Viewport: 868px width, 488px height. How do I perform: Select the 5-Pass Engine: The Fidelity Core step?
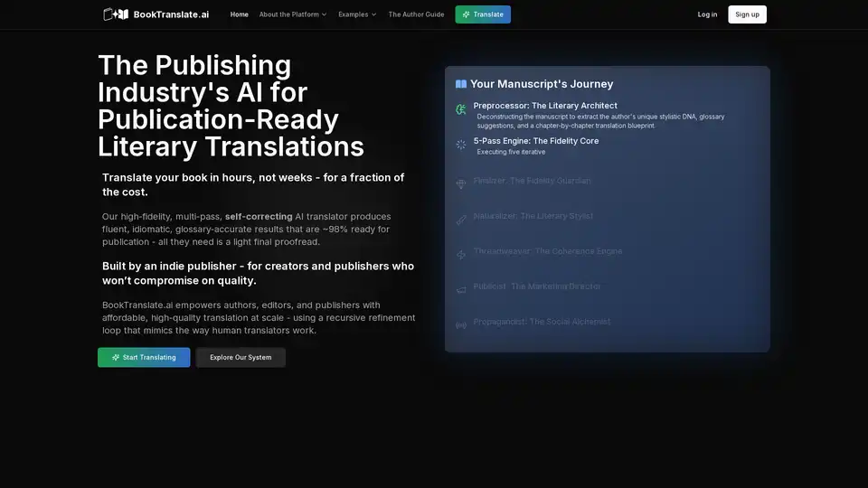(x=535, y=141)
